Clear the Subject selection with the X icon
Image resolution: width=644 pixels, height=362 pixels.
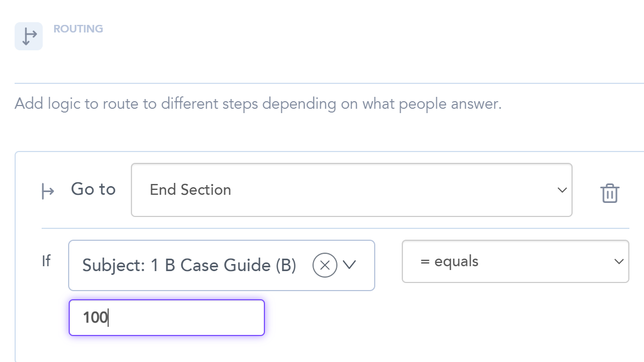coord(325,265)
